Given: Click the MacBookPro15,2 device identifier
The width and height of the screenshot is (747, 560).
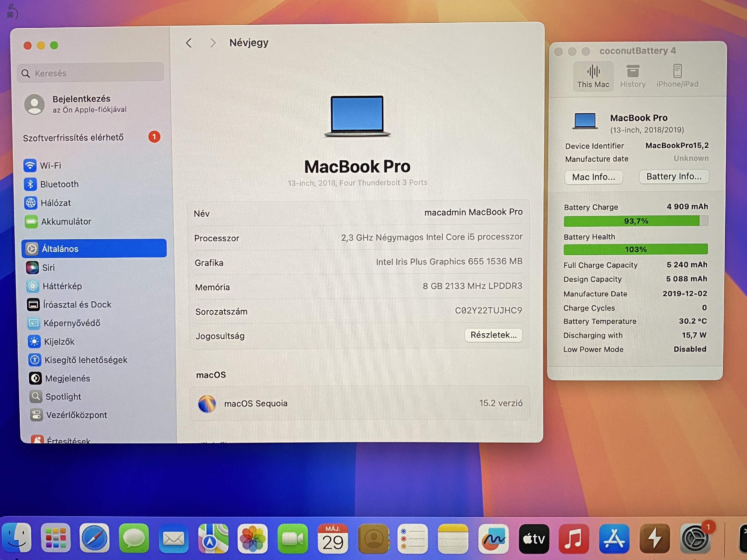Looking at the screenshot, I should tap(677, 146).
